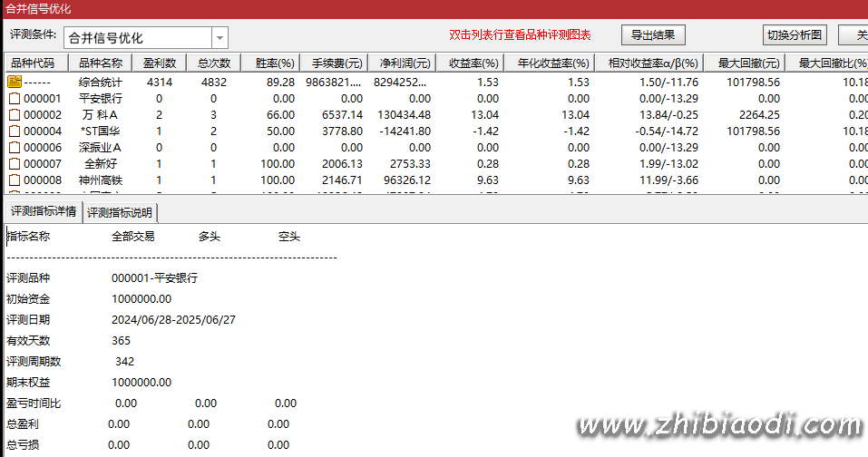Click the 多头 column heading in details
Image resolution: width=868 pixels, height=457 pixels.
[x=210, y=237]
